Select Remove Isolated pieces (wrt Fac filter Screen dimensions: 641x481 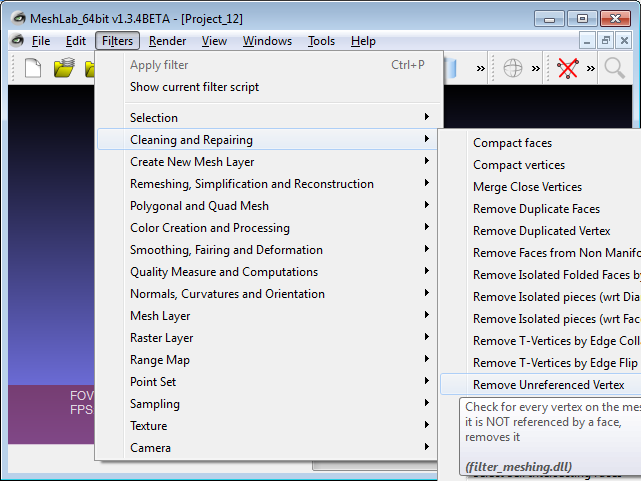541,319
